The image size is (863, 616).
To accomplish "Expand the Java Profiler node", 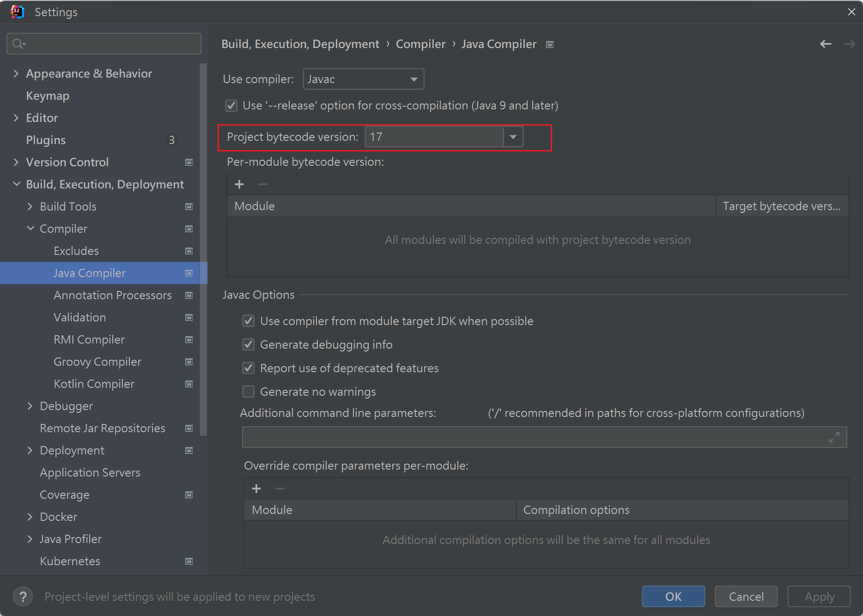I will coord(30,539).
